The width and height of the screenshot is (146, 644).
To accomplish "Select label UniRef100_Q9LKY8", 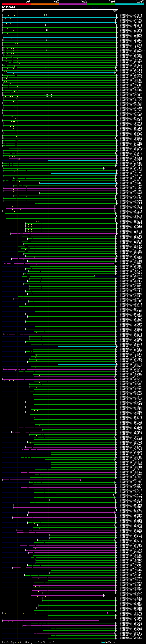I will click(131, 540).
